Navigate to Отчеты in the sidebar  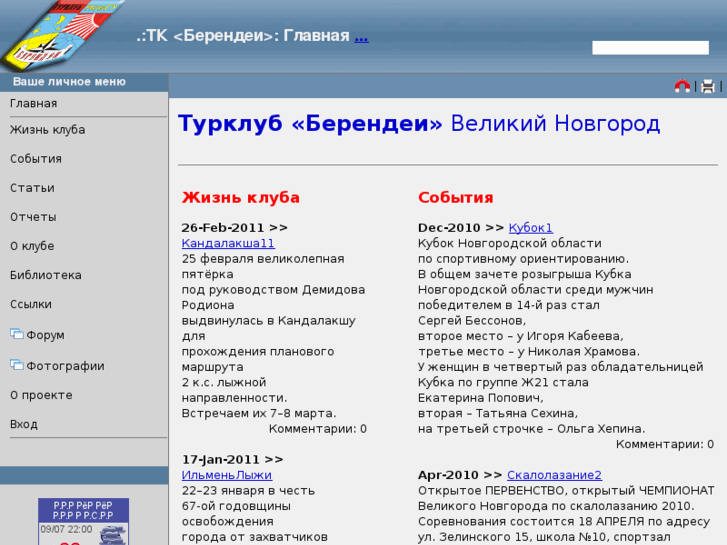click(33, 217)
